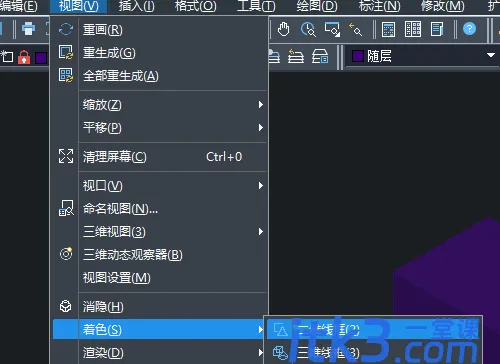500x364 pixels.
Task: Click the redraw circular arrows icon
Action: tap(66, 29)
